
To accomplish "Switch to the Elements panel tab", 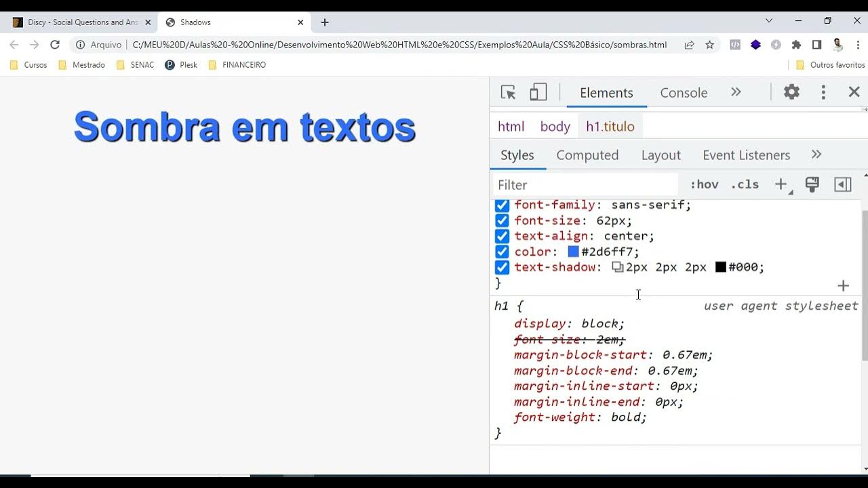I will [606, 93].
